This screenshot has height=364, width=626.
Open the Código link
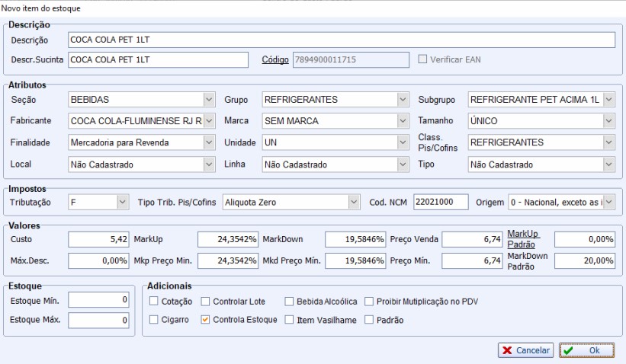(275, 59)
